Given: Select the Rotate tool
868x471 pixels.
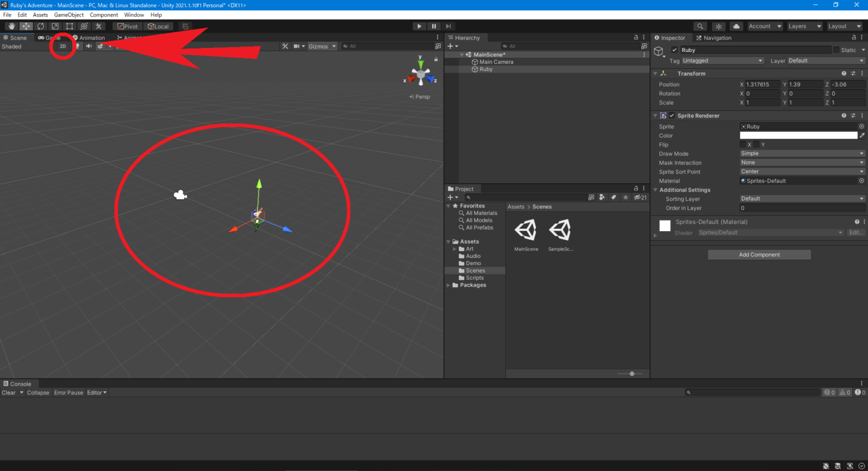Looking at the screenshot, I should (41, 27).
